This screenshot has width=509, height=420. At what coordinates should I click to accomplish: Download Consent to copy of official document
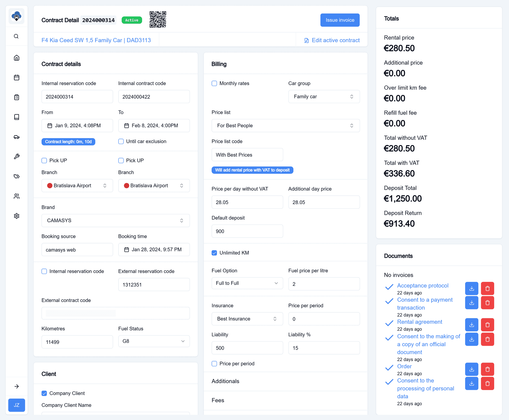472,339
